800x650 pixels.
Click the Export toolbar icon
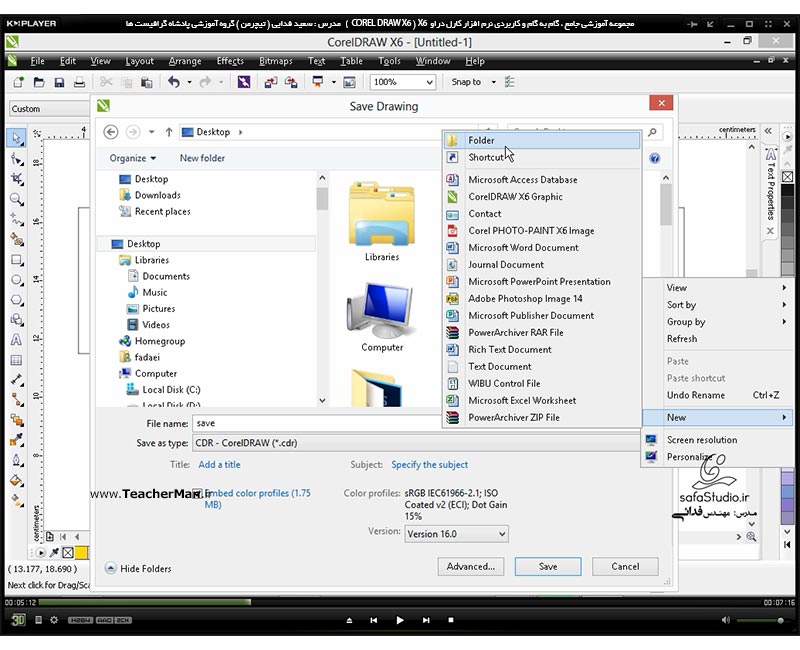tap(291, 82)
